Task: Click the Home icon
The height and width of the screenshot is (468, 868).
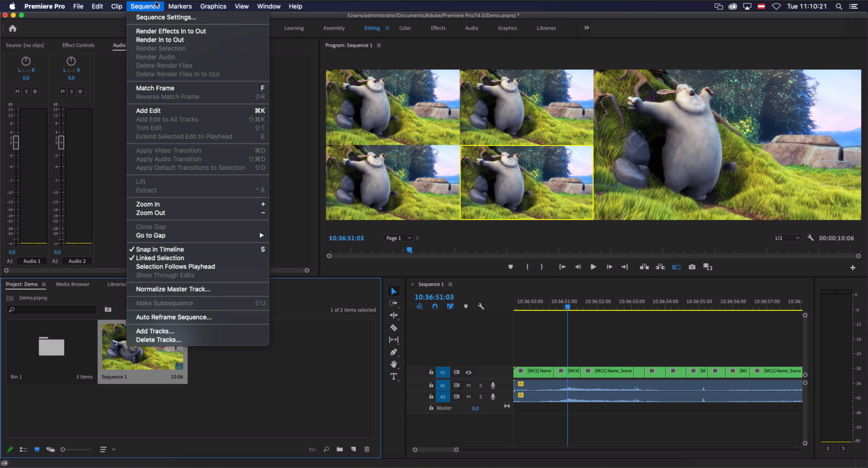Action: 13,28
